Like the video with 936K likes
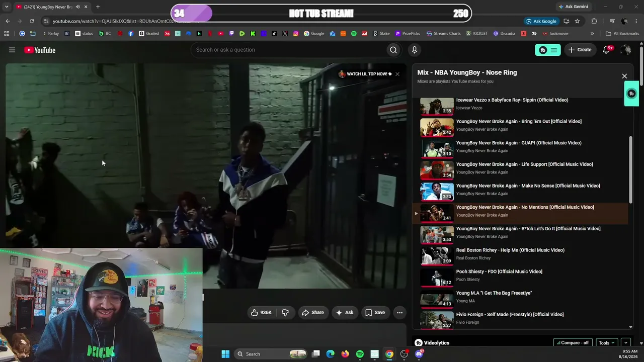Image resolution: width=644 pixels, height=362 pixels. (261, 313)
